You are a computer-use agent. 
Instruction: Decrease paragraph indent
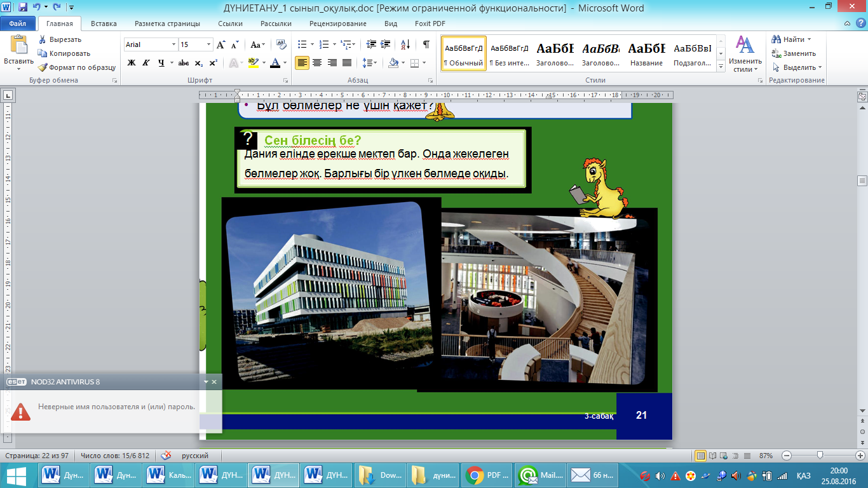click(x=371, y=44)
